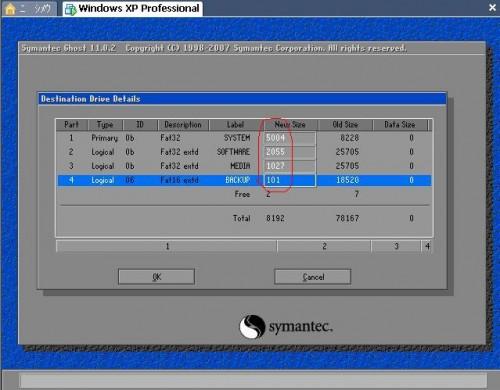Edit New Size field for BACKUP partition
The height and width of the screenshot is (390, 500).
290,180
